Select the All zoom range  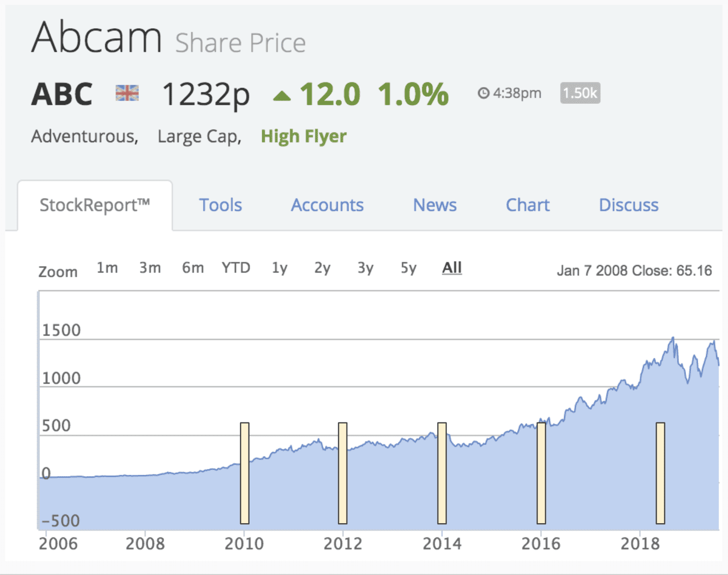[452, 267]
